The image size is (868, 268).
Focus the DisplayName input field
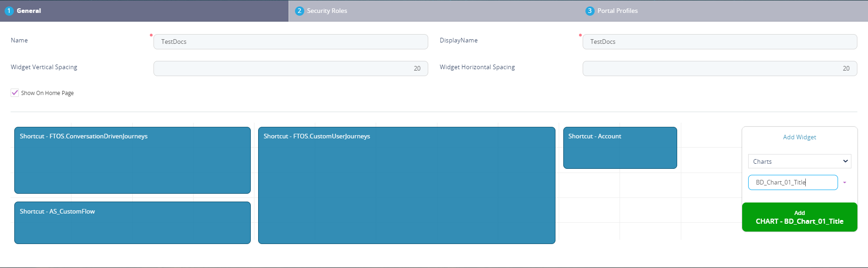coord(719,42)
